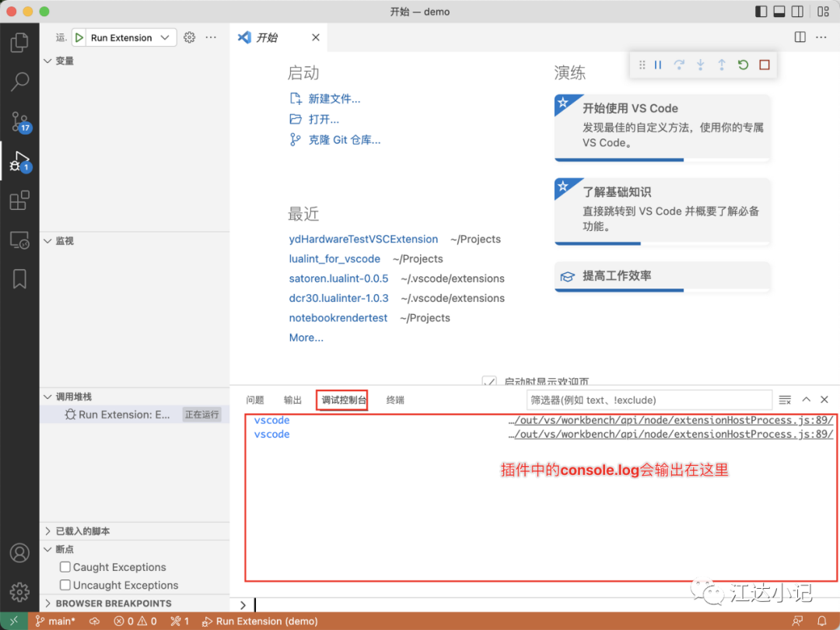Image resolution: width=840 pixels, height=630 pixels.
Task: Enable Uncaught Exceptions breakpoint
Action: point(65,585)
